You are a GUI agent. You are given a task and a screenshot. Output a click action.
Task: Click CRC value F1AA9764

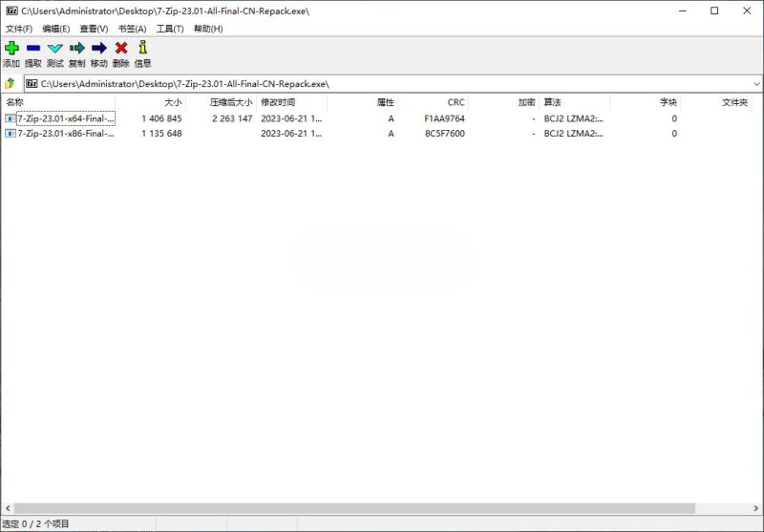click(x=444, y=118)
